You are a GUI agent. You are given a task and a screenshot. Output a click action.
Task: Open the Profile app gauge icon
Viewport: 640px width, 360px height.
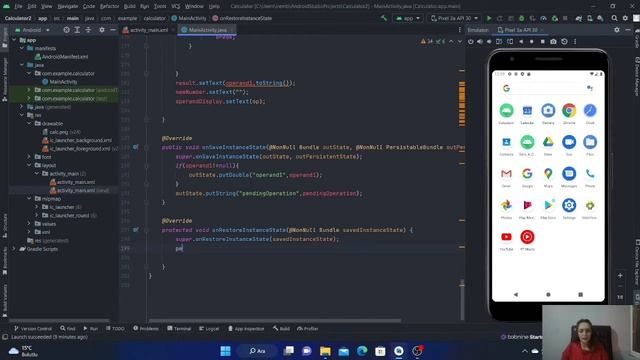tap(543, 18)
